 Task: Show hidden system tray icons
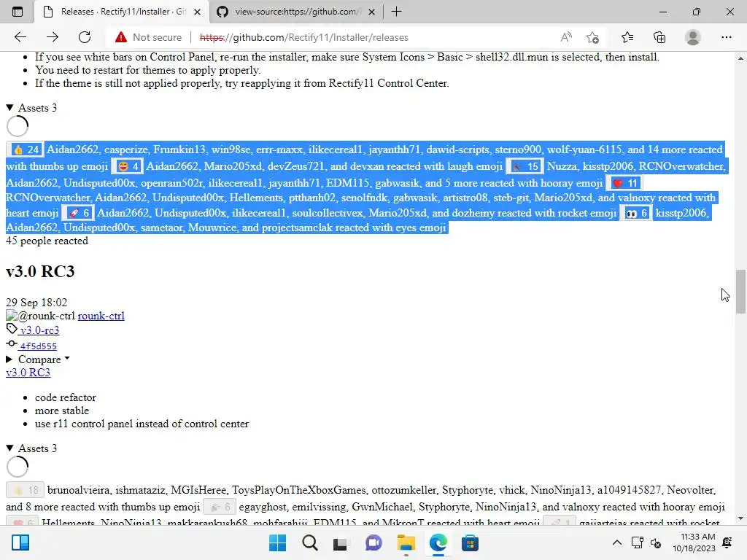617,542
